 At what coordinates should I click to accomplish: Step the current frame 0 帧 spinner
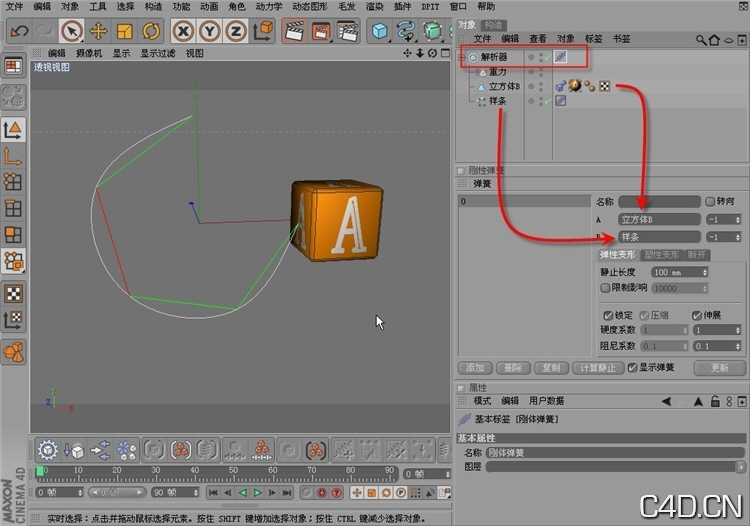[x=448, y=474]
